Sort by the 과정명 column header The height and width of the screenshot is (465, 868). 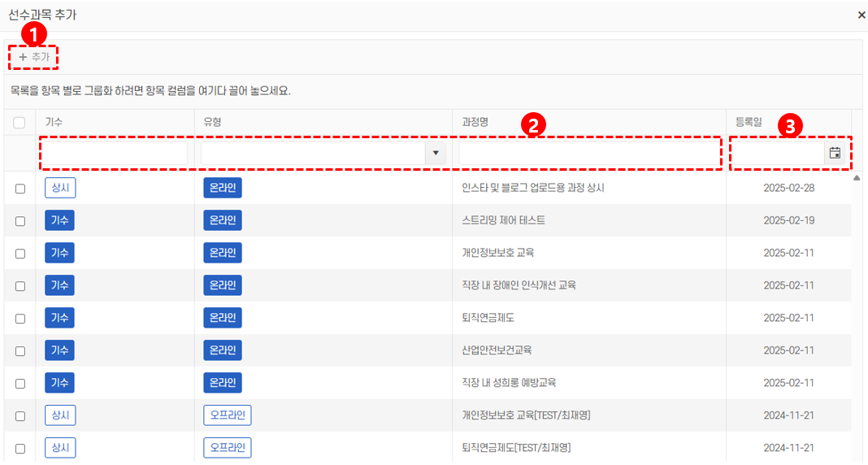tap(474, 122)
